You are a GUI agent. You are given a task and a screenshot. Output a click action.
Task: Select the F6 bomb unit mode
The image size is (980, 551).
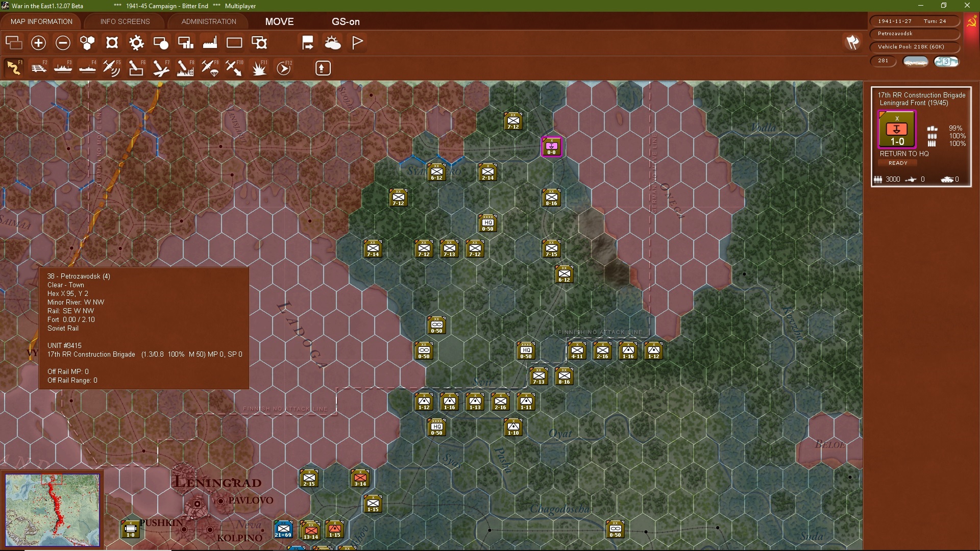(x=137, y=68)
